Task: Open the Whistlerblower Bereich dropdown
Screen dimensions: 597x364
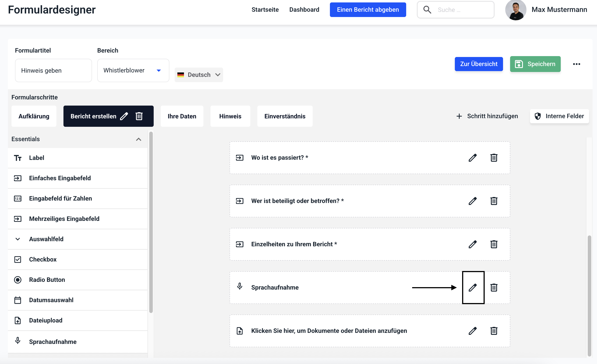Action: [x=133, y=70]
